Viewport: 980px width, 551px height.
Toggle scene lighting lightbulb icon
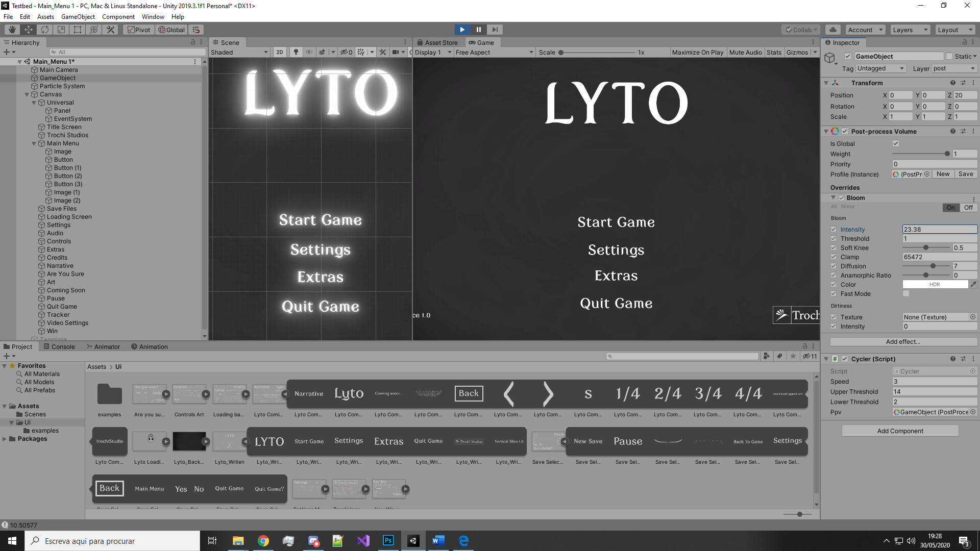point(296,52)
